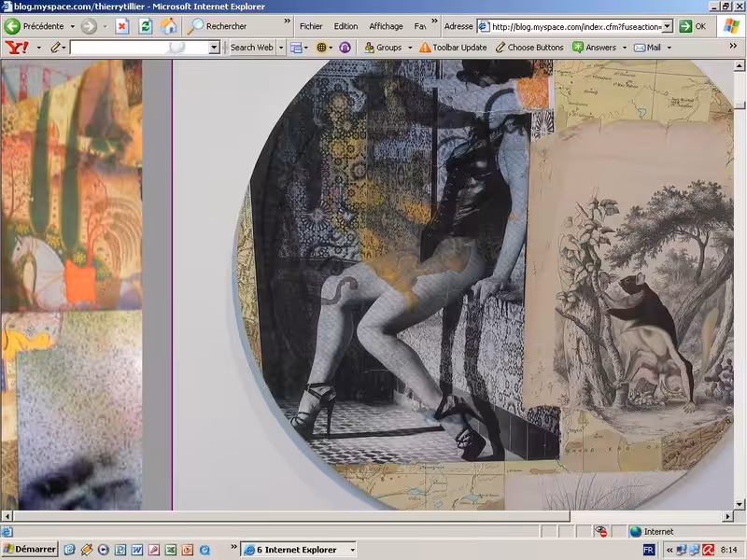Go to the Home page icon
Screen dimensions: 747x560
[168, 26]
